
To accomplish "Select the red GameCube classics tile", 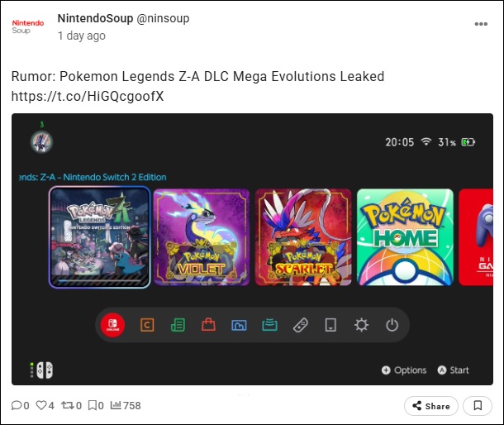I will pyautogui.click(x=476, y=237).
